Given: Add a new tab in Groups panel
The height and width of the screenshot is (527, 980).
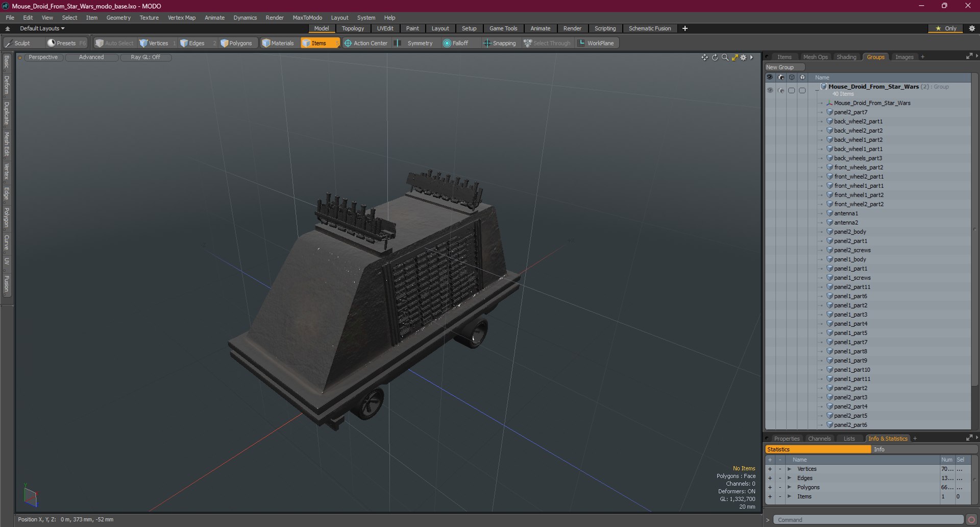Looking at the screenshot, I should click(922, 57).
